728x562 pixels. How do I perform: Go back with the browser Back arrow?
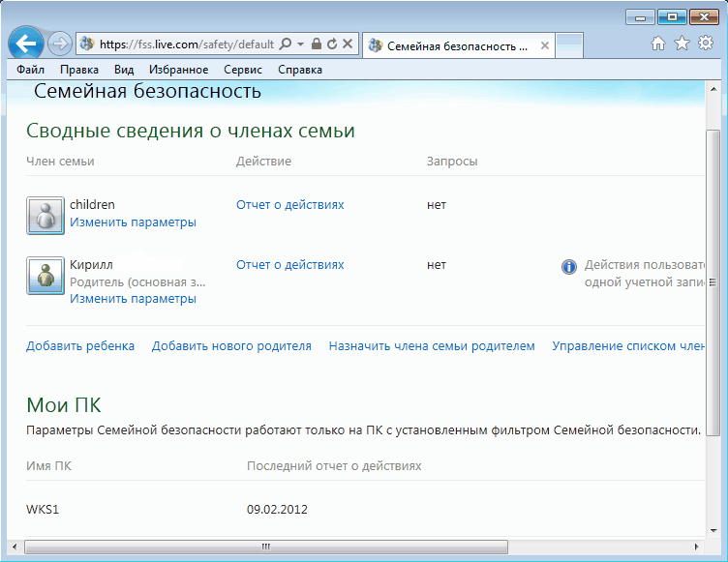coord(26,44)
